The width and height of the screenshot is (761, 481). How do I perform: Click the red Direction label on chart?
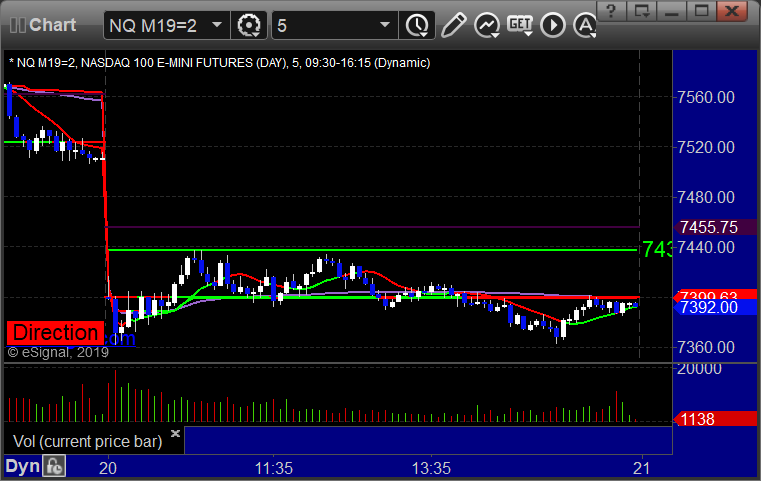(x=56, y=333)
